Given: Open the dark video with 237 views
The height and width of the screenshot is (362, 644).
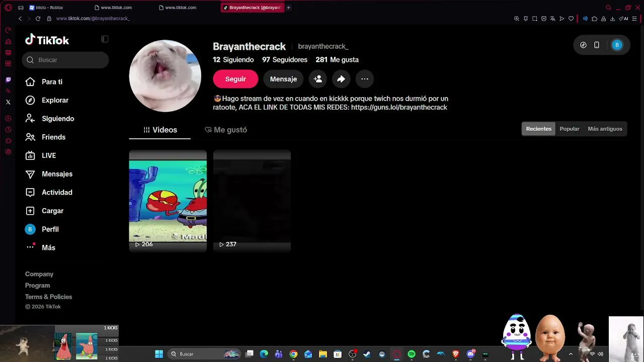Looking at the screenshot, I should click(252, 201).
